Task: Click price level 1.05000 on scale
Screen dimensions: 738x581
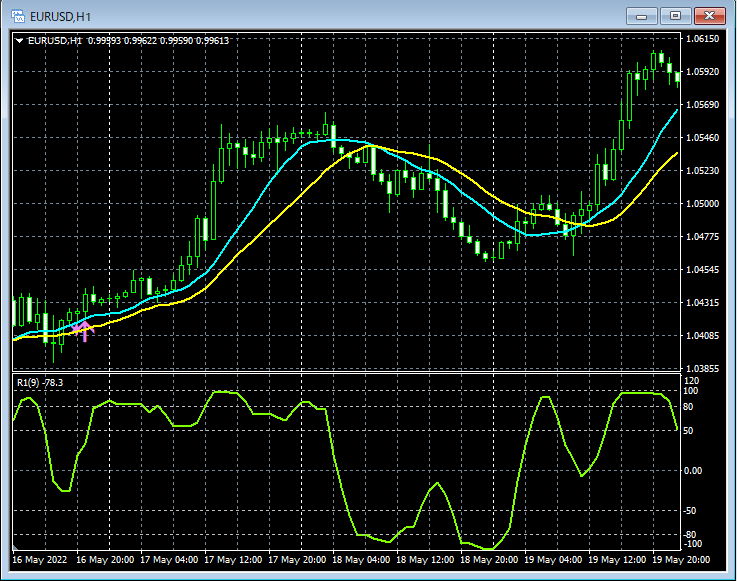Action: pyautogui.click(x=703, y=203)
